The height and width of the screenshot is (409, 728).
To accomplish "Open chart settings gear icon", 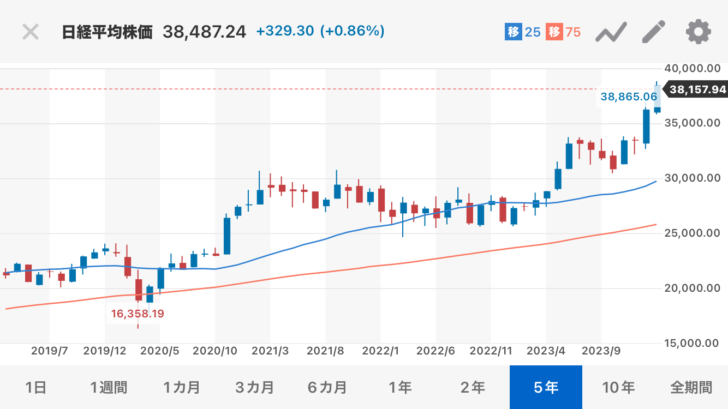I will coord(697,31).
